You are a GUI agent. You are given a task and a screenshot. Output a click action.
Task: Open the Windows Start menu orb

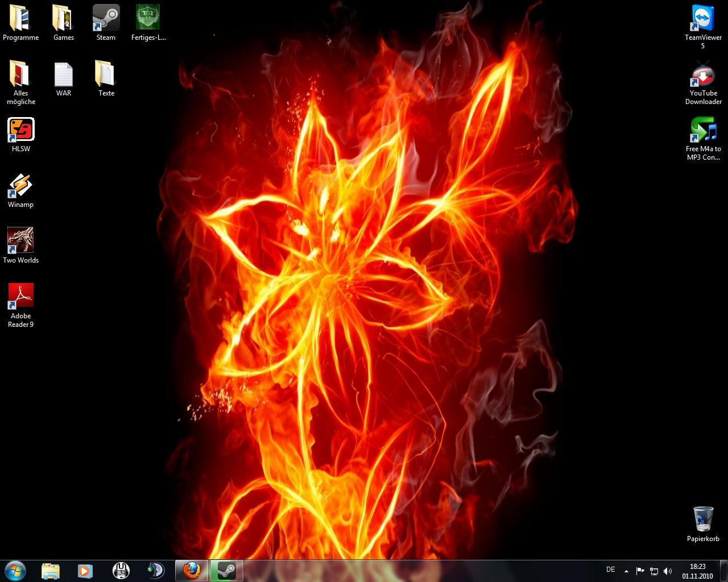coord(15,571)
